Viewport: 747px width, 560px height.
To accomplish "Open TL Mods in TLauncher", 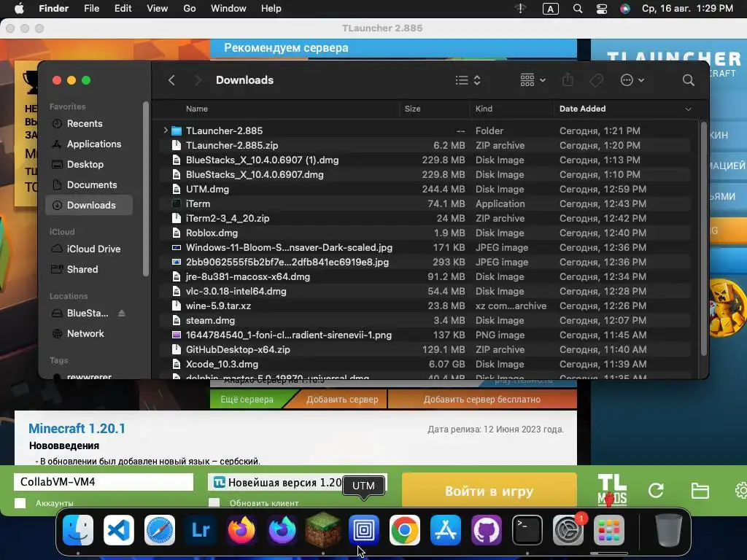I will (x=612, y=490).
